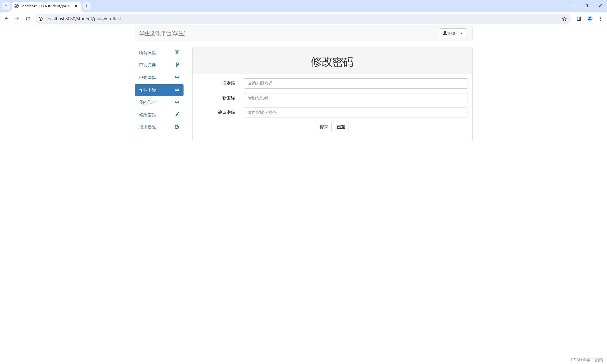This screenshot has height=364, width=607.
Task: Open 已修课程 in the sidebar
Action: [159, 77]
